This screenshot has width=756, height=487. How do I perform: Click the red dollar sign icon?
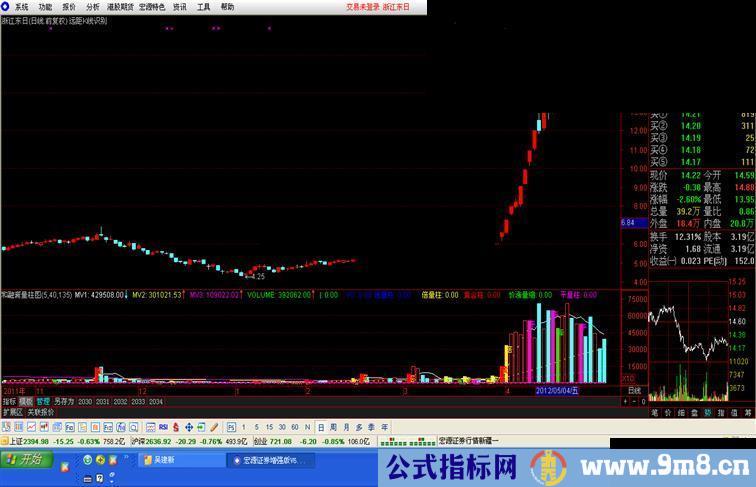[176, 427]
